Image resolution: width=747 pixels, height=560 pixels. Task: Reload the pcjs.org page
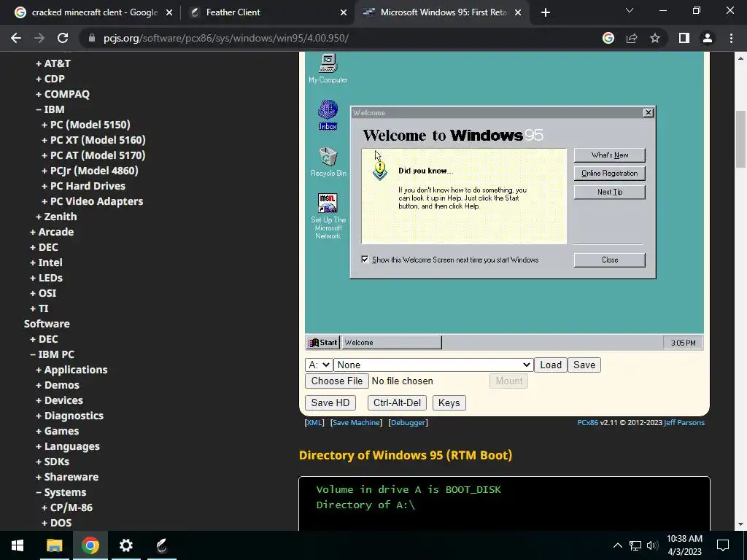click(63, 38)
